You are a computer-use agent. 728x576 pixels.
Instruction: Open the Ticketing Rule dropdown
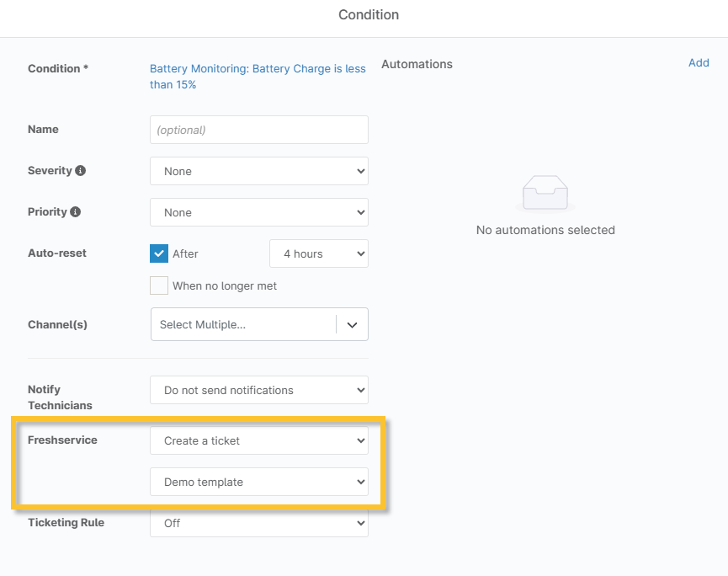(258, 523)
